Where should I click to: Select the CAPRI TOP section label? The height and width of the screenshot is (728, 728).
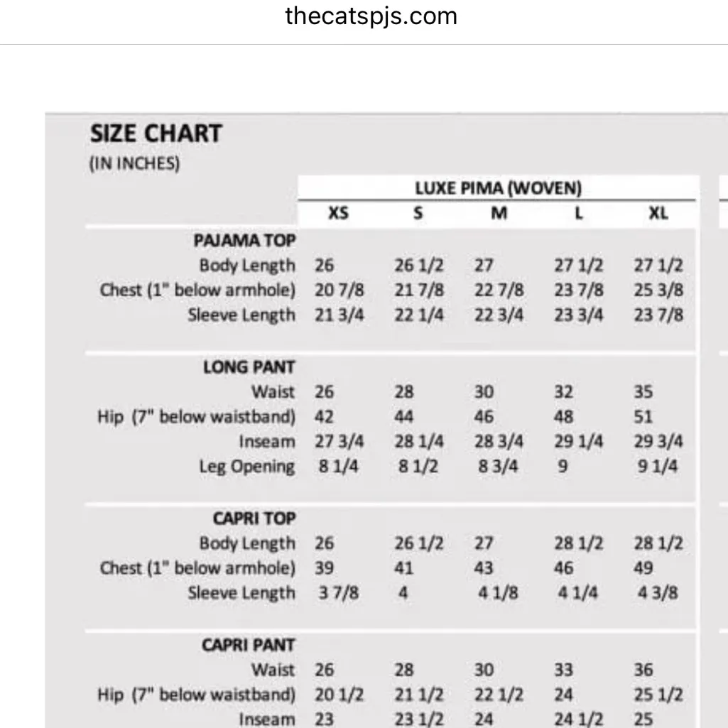click(254, 518)
